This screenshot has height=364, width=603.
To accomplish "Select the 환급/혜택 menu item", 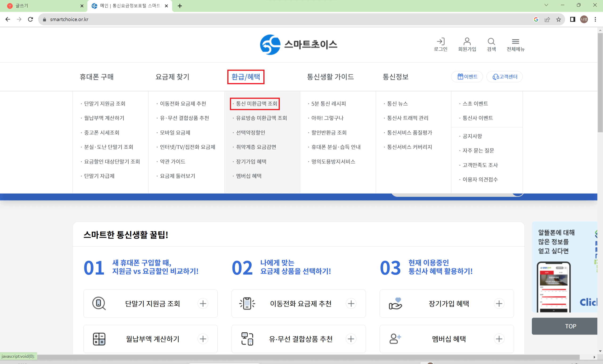I will pos(246,77).
